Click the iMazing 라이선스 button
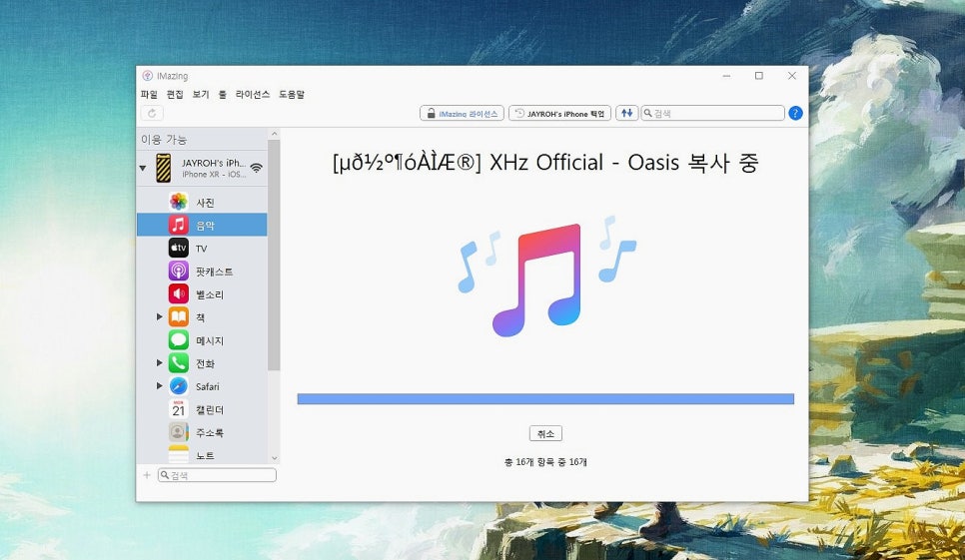965x560 pixels. point(463,113)
